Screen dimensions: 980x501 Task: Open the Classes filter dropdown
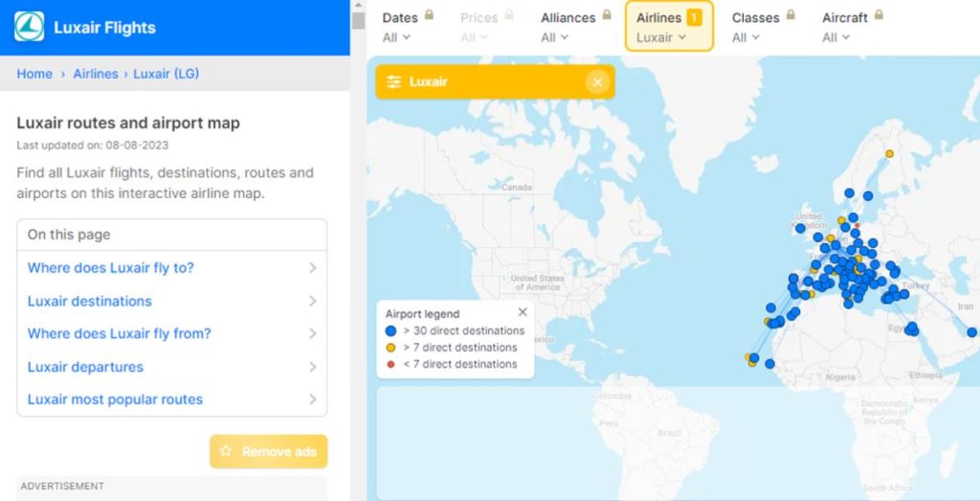coord(746,37)
